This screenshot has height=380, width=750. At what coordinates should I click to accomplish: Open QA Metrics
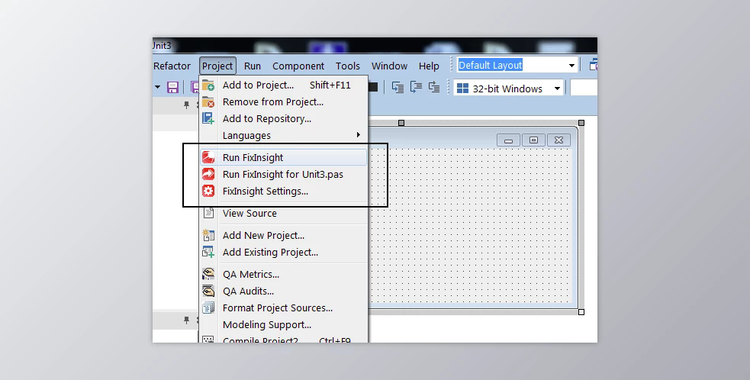[284, 274]
